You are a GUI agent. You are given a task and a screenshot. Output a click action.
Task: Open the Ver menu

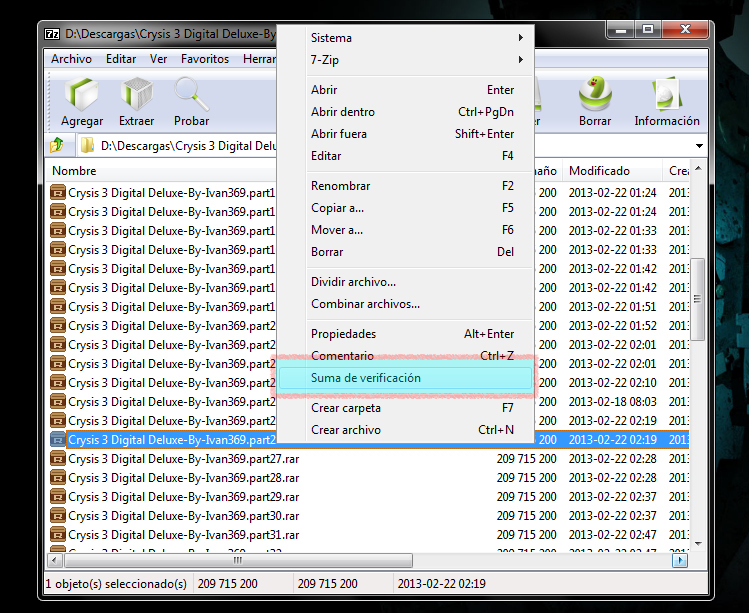158,59
